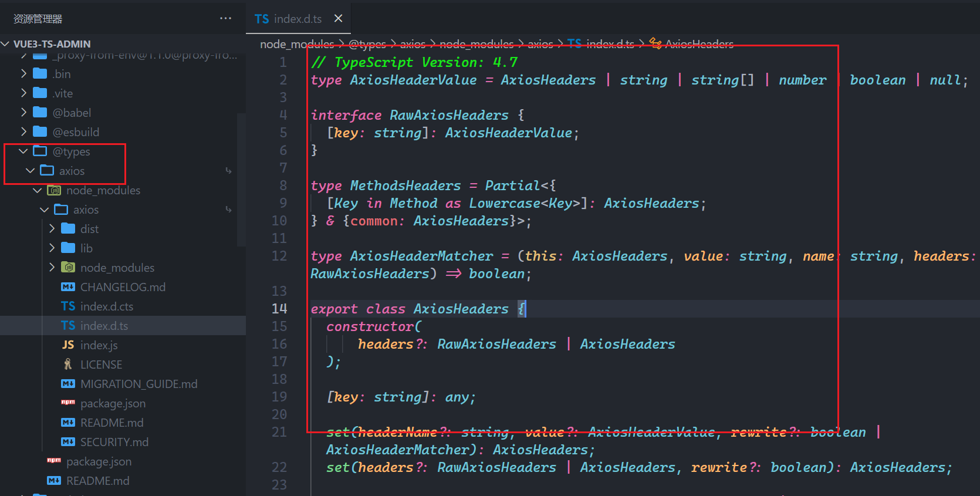The height and width of the screenshot is (496, 980).
Task: Expand the @esbuild folder chevron
Action: [x=23, y=131]
